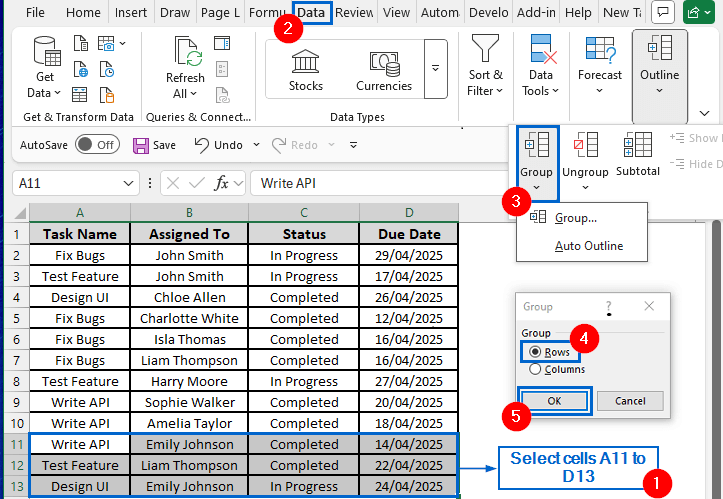Click the Group icon in Outline
The height and width of the screenshot is (499, 723).
click(x=537, y=144)
